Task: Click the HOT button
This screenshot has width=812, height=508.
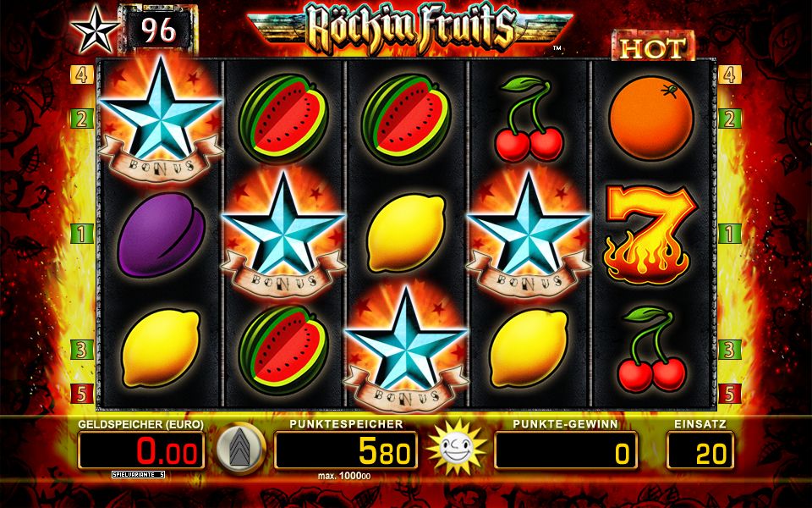Action: (x=654, y=47)
